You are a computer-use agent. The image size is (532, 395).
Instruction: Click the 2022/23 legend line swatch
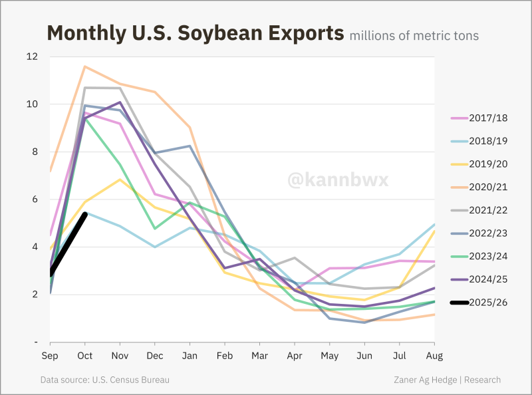point(459,233)
